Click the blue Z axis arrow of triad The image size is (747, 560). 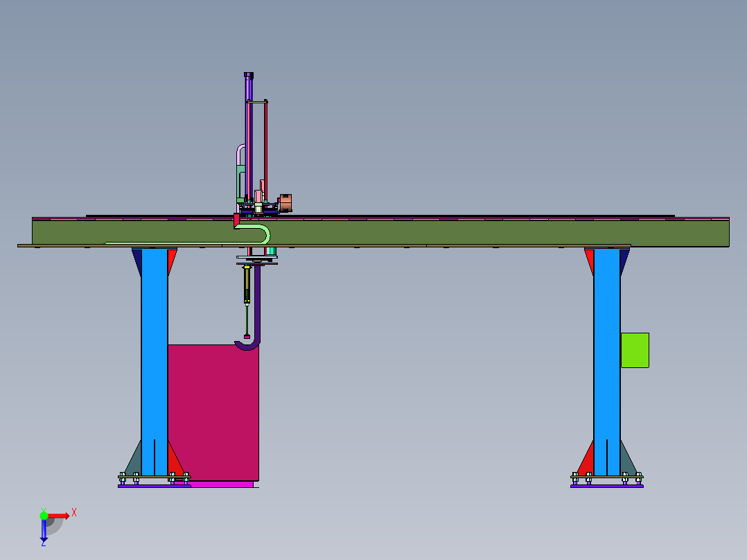(44, 530)
